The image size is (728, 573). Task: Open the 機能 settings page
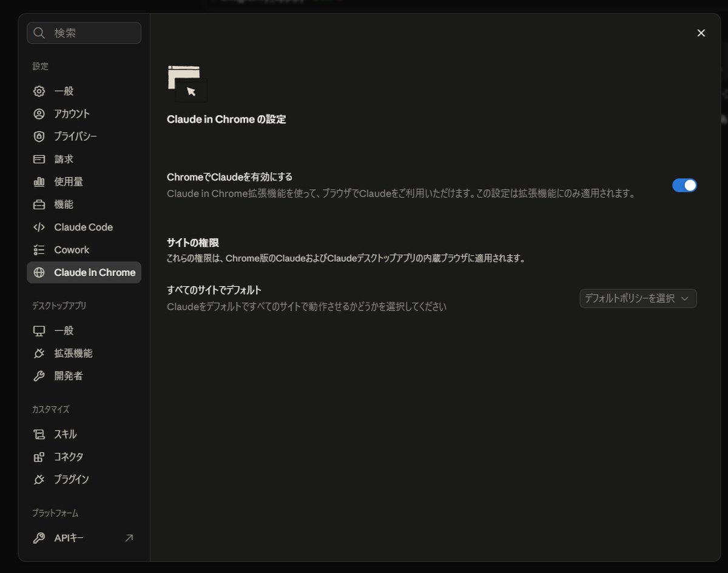84,204
